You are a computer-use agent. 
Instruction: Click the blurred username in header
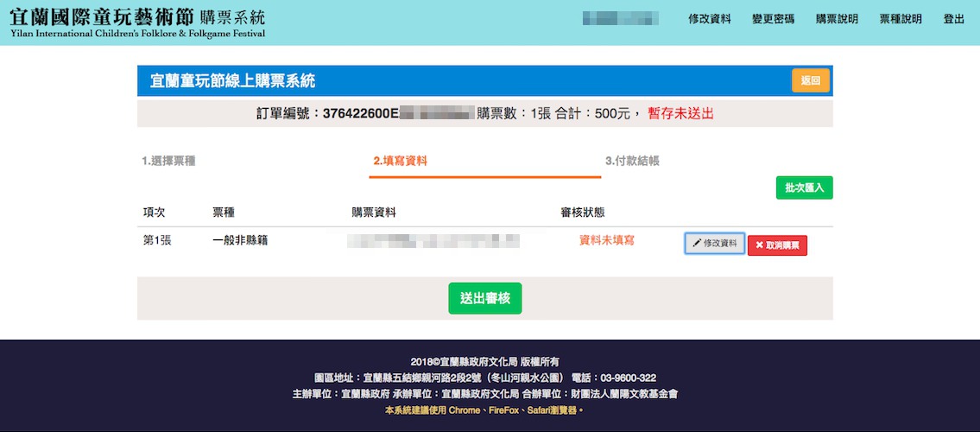coord(620,18)
